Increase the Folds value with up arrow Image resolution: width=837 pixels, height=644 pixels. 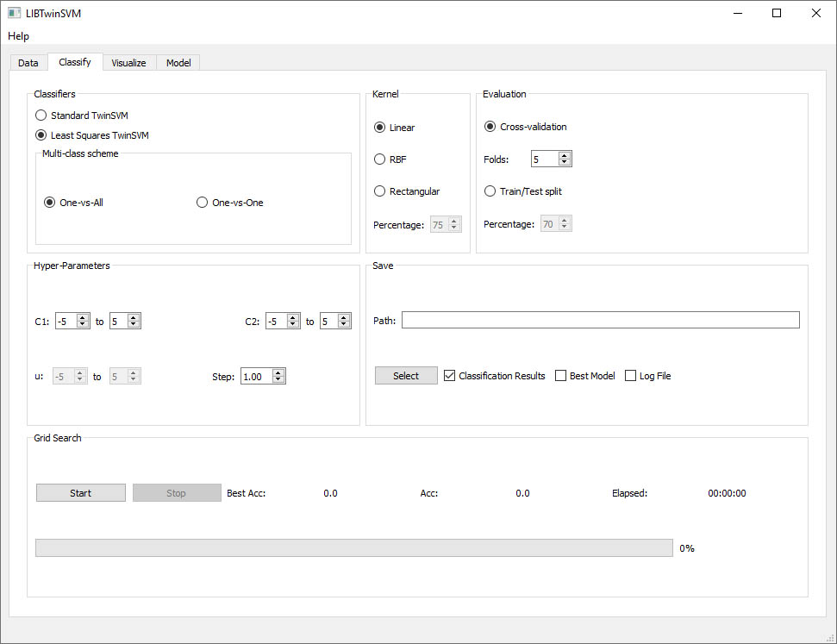point(565,155)
